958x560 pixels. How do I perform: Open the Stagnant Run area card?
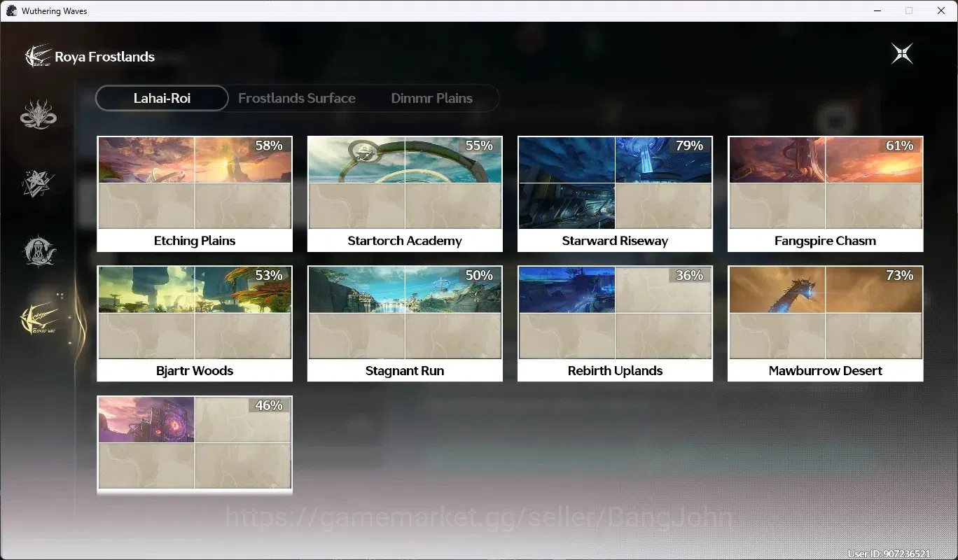(x=405, y=323)
